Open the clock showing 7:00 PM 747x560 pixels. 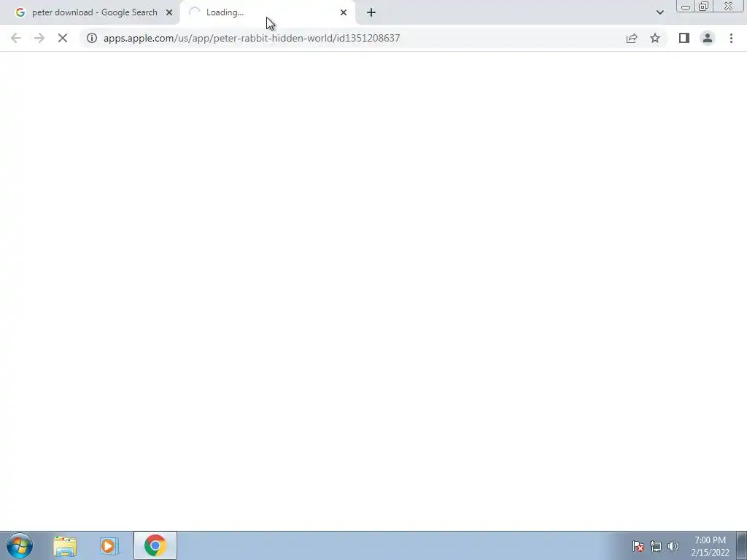(710, 546)
